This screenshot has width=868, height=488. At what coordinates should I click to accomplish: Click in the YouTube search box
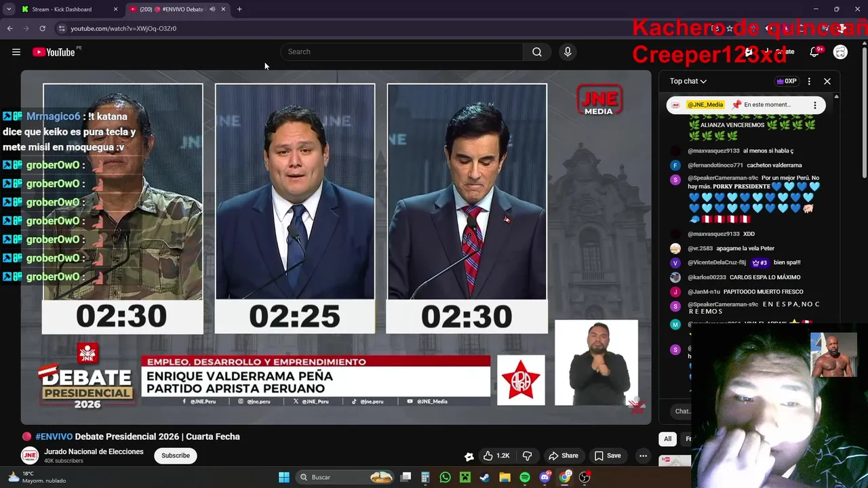401,52
